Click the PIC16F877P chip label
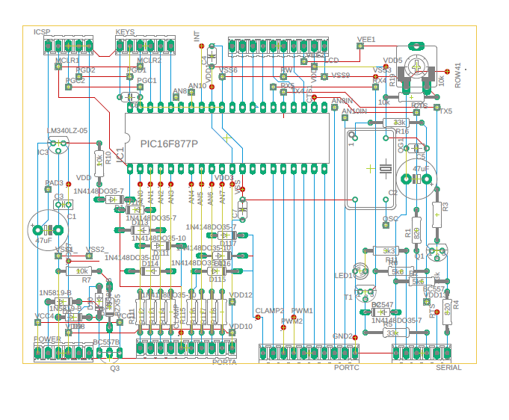This screenshot has width=509, height=420. (x=169, y=143)
